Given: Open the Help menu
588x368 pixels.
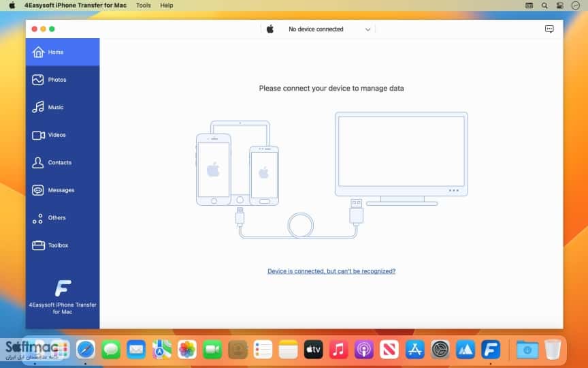Looking at the screenshot, I should [167, 5].
